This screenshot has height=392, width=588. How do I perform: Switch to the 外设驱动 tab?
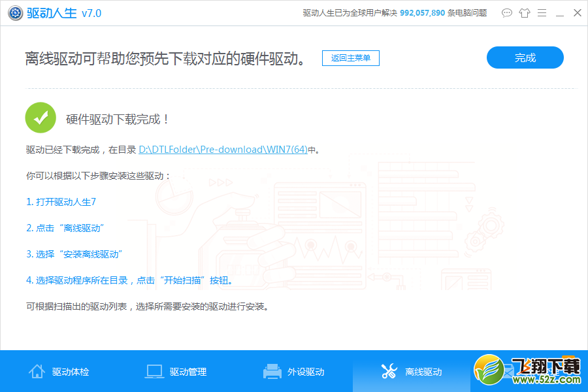[294, 371]
